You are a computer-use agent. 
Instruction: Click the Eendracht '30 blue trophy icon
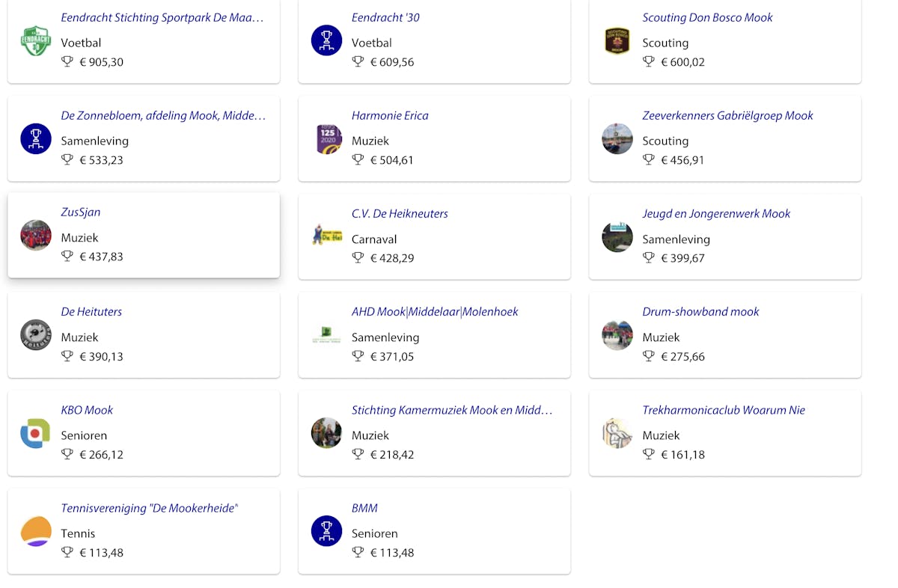tap(326, 40)
